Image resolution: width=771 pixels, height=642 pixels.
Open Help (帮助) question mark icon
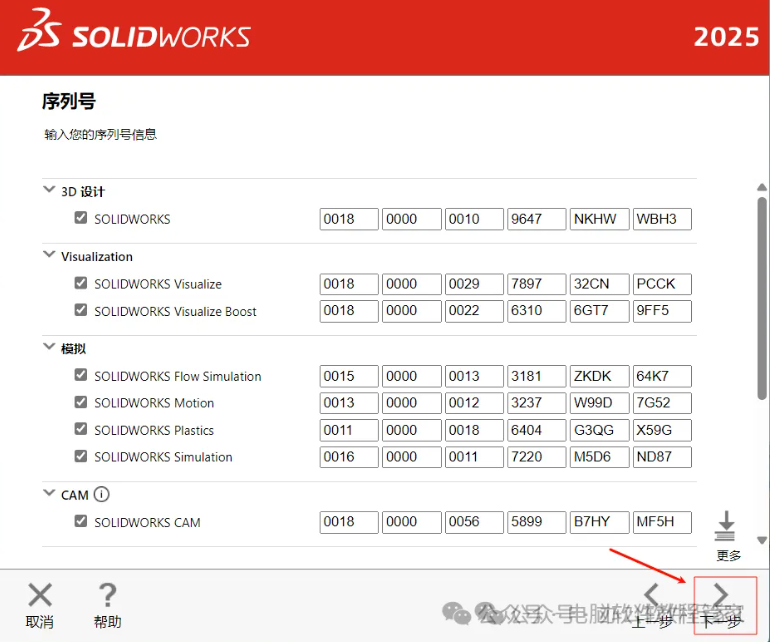(108, 595)
